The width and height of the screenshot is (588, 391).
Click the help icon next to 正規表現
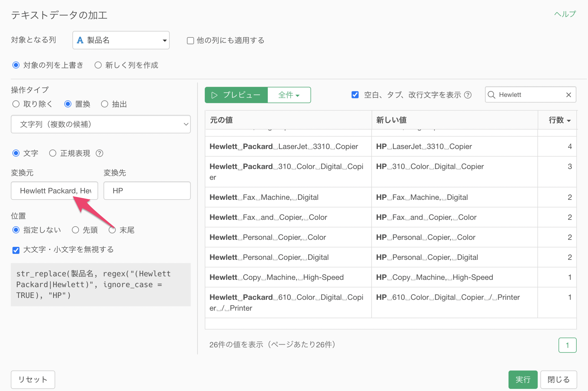100,153
